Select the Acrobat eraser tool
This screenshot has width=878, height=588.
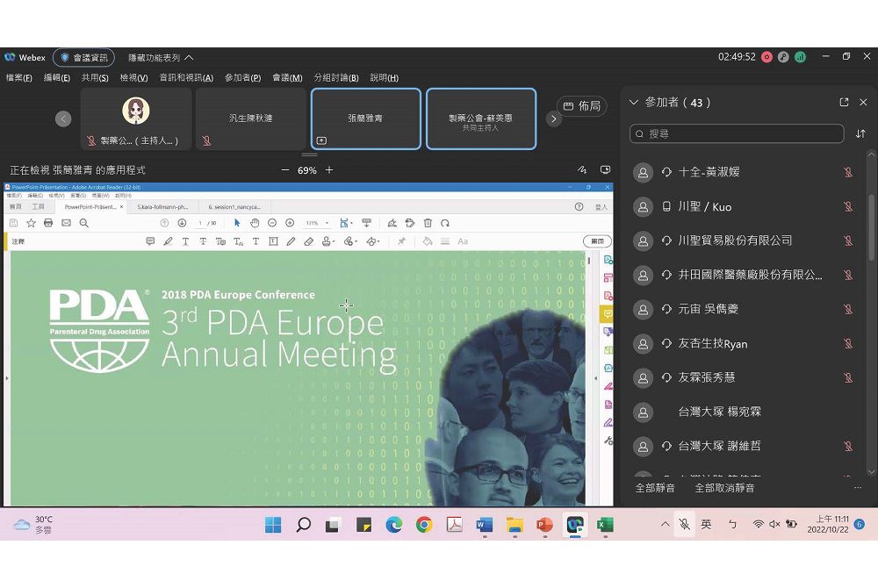[308, 241]
